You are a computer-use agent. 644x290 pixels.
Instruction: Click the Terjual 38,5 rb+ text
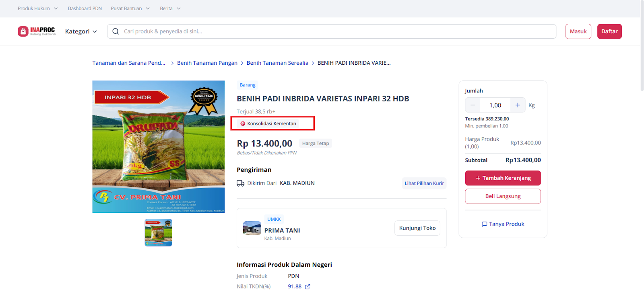[x=256, y=112]
